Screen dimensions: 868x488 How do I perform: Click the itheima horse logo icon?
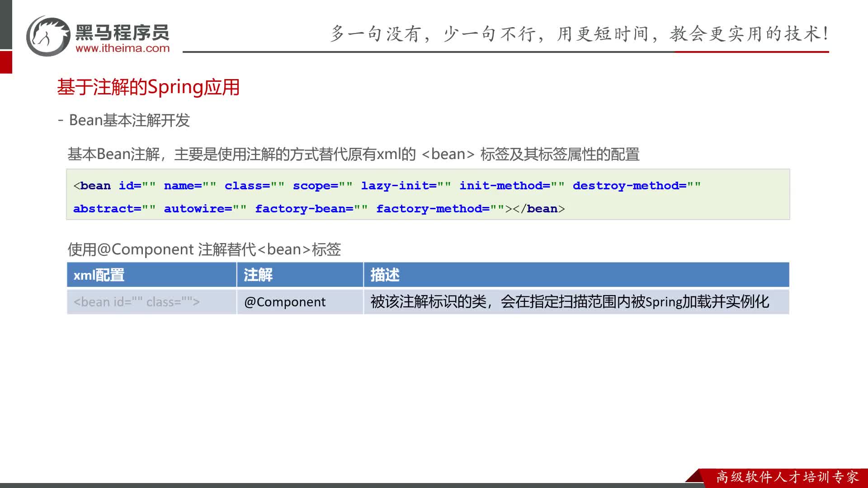coord(48,36)
